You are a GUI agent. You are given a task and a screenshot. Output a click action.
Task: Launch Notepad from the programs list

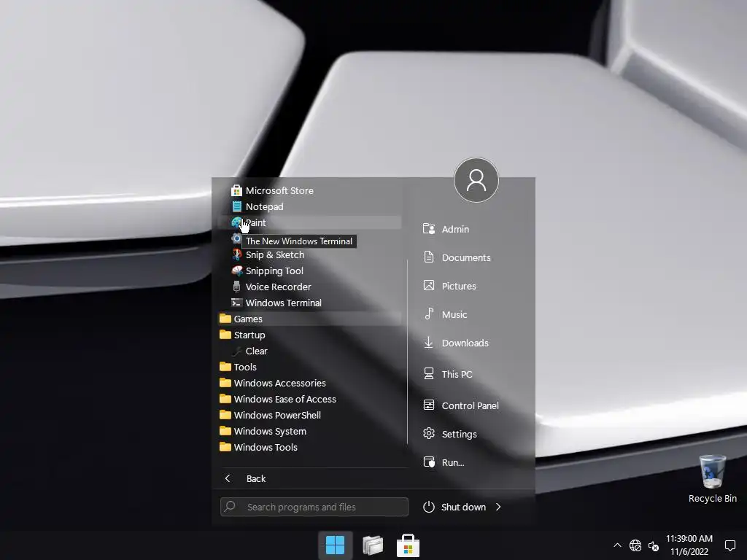(x=309, y=206)
